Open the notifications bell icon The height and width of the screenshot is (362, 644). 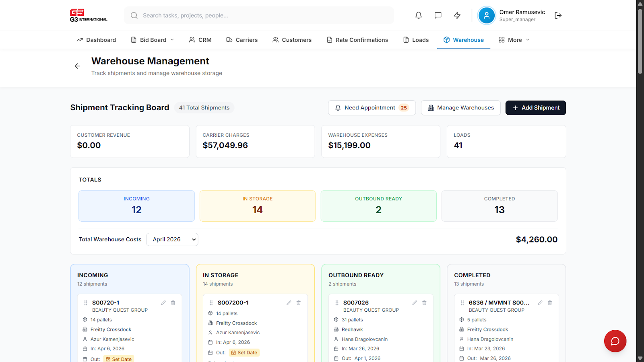click(419, 15)
